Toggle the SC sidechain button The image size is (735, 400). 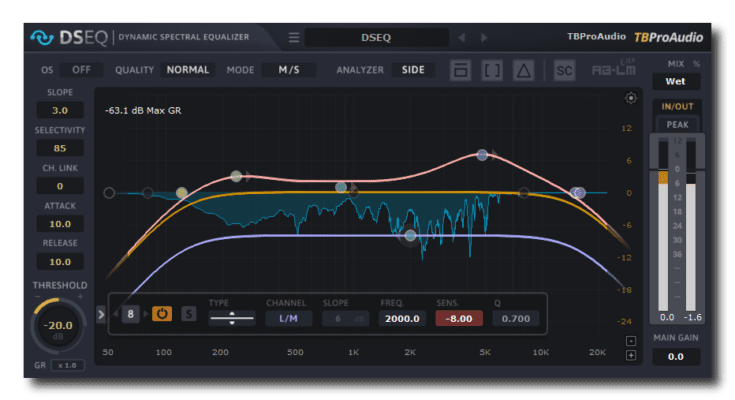click(x=564, y=70)
